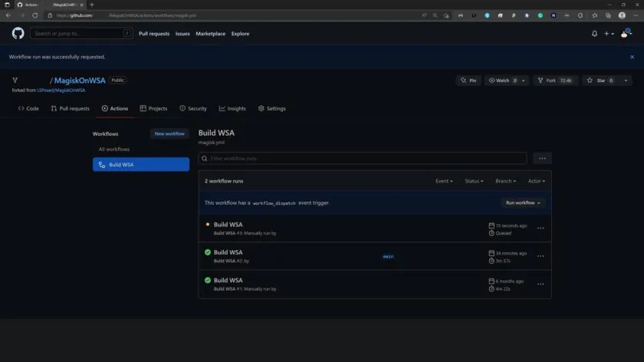Focus the Filter workflow runs field
This screenshot has width=644, height=362.
363,158
